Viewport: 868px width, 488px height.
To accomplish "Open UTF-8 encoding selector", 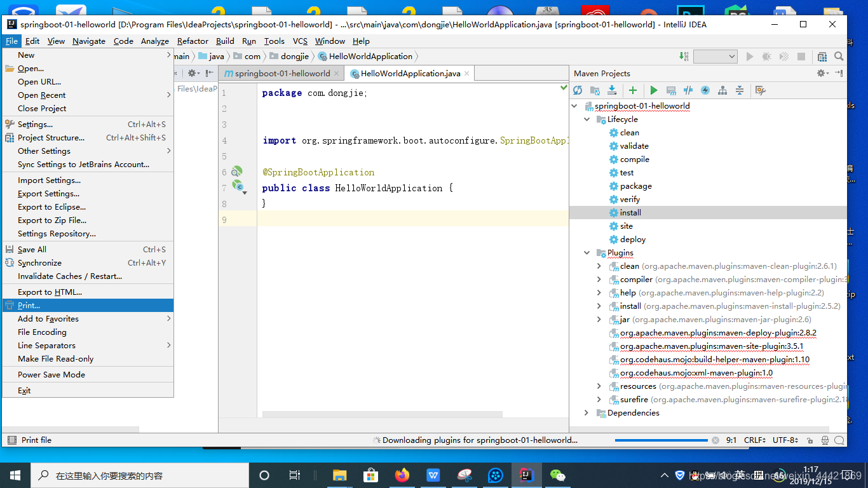I will tap(785, 440).
